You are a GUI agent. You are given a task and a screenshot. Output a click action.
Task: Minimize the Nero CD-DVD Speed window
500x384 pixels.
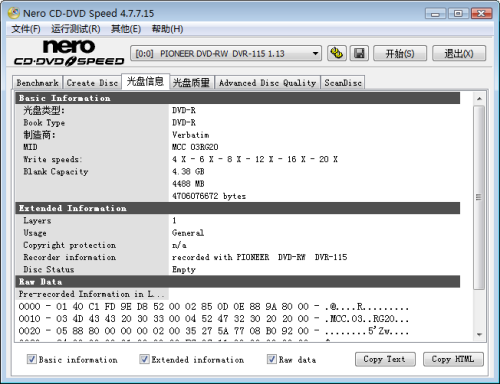click(435, 14)
